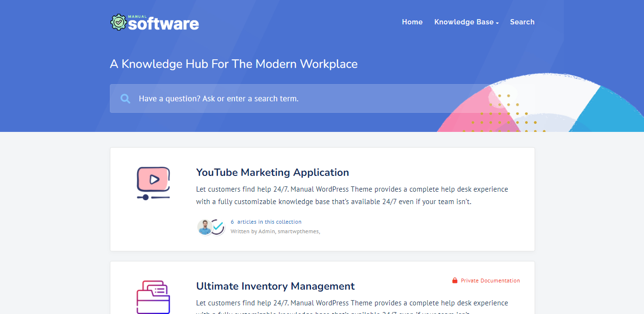644x314 pixels.
Task: Select "6 articles in this collection" text
Action: coord(266,222)
